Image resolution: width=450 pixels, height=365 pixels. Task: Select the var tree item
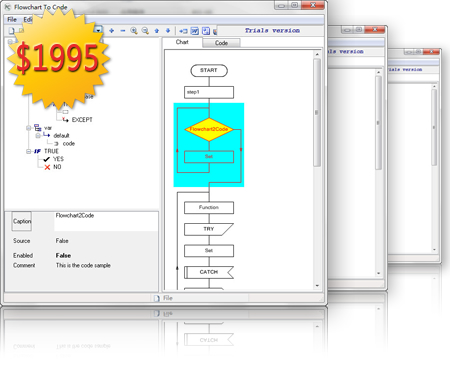(x=48, y=128)
